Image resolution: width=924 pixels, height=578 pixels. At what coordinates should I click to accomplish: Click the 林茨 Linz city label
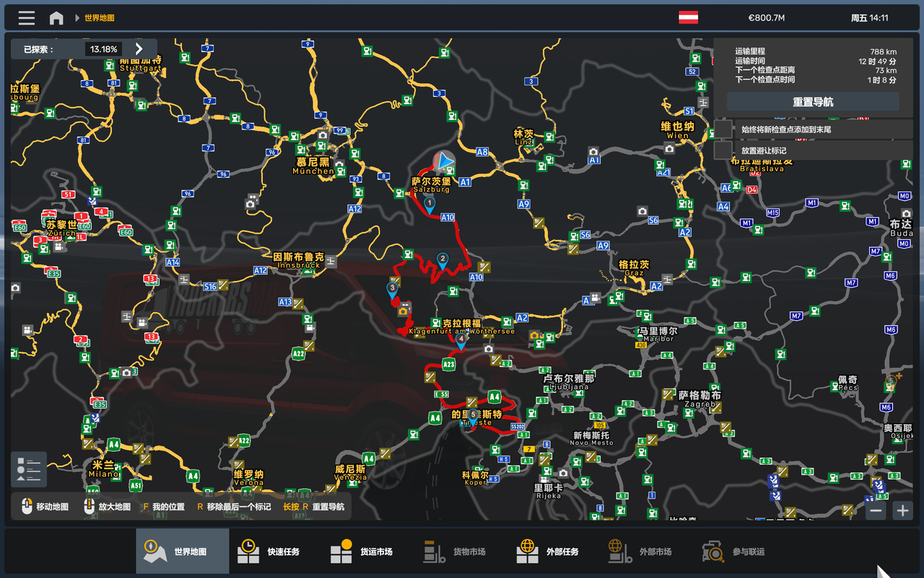523,137
